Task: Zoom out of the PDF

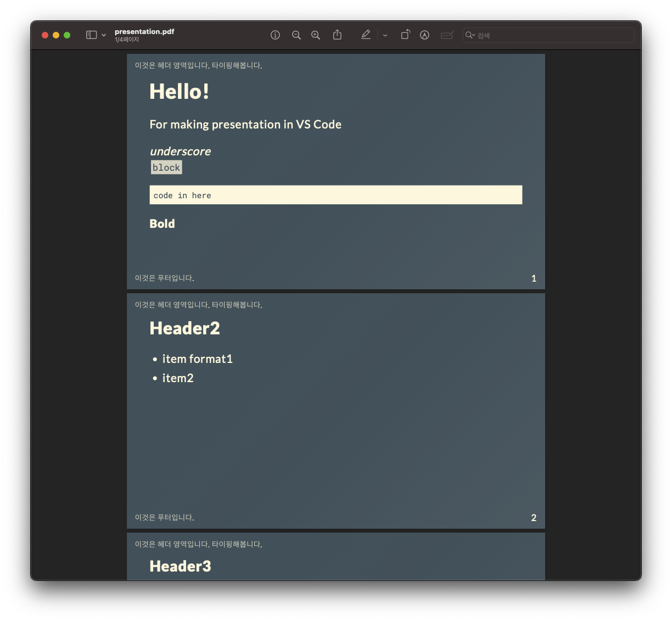Action: click(x=296, y=35)
